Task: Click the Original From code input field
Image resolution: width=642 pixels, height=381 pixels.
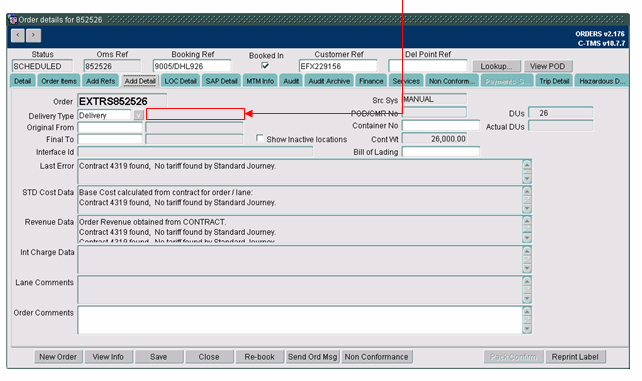Action: point(110,127)
